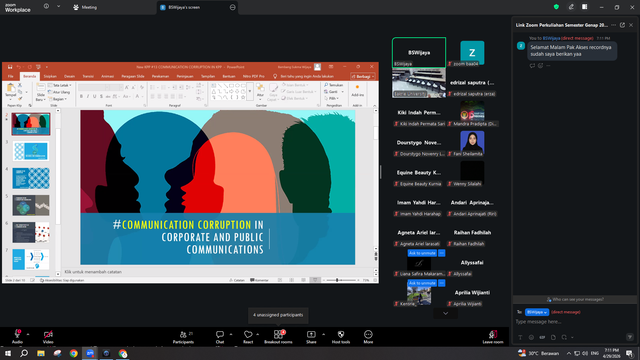Toggle Bold in PowerPoint font group
Image resolution: width=640 pixels, height=360 pixels.
coord(81,96)
